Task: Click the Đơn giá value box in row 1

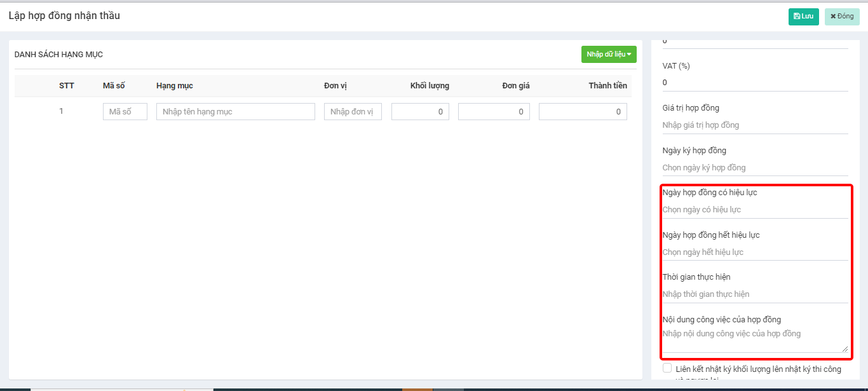Action: coord(494,112)
